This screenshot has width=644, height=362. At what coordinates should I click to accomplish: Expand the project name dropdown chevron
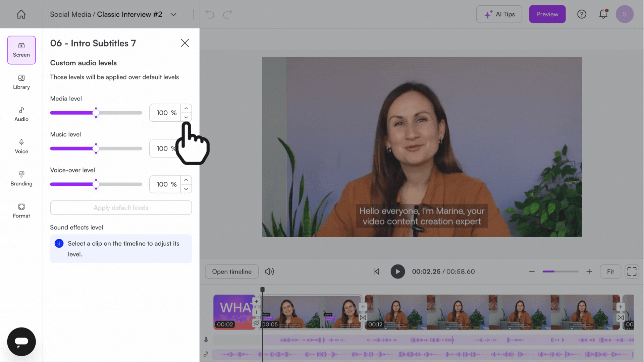pos(173,14)
